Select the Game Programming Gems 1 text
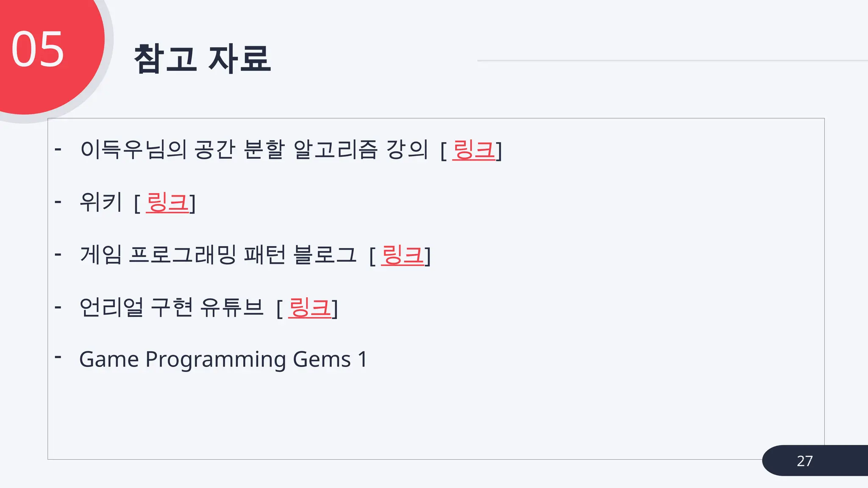The image size is (868, 488). point(223,359)
